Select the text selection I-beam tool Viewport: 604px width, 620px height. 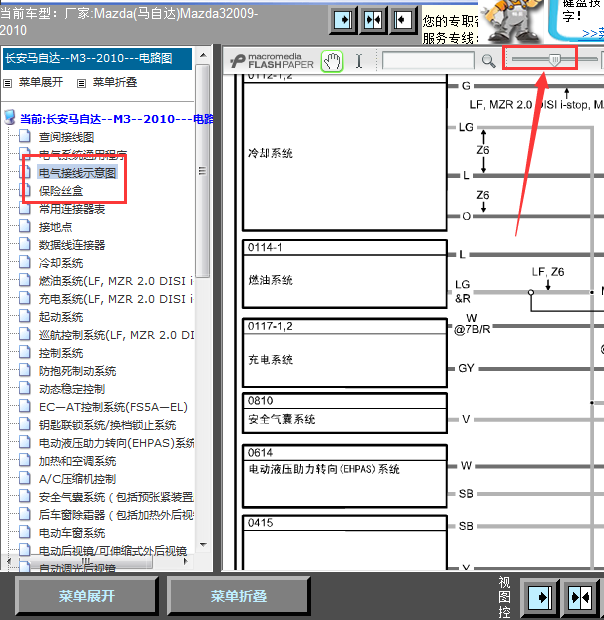[x=359, y=61]
